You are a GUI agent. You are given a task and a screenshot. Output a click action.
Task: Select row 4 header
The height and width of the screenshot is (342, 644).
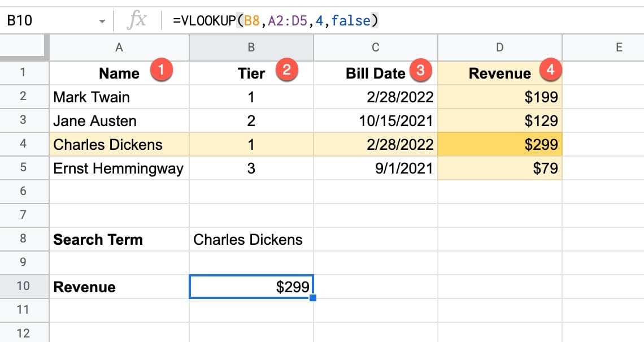click(x=24, y=144)
